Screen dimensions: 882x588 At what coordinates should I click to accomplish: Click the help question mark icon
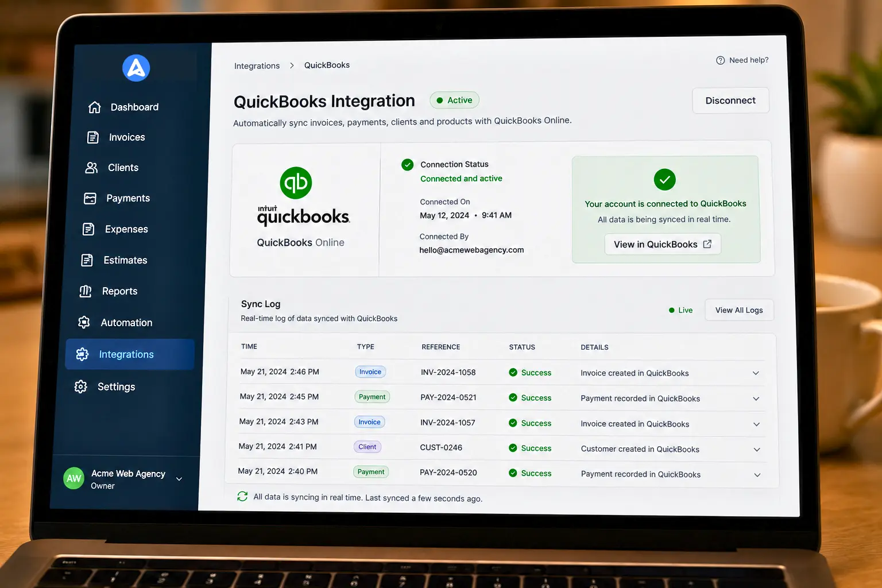[720, 60]
